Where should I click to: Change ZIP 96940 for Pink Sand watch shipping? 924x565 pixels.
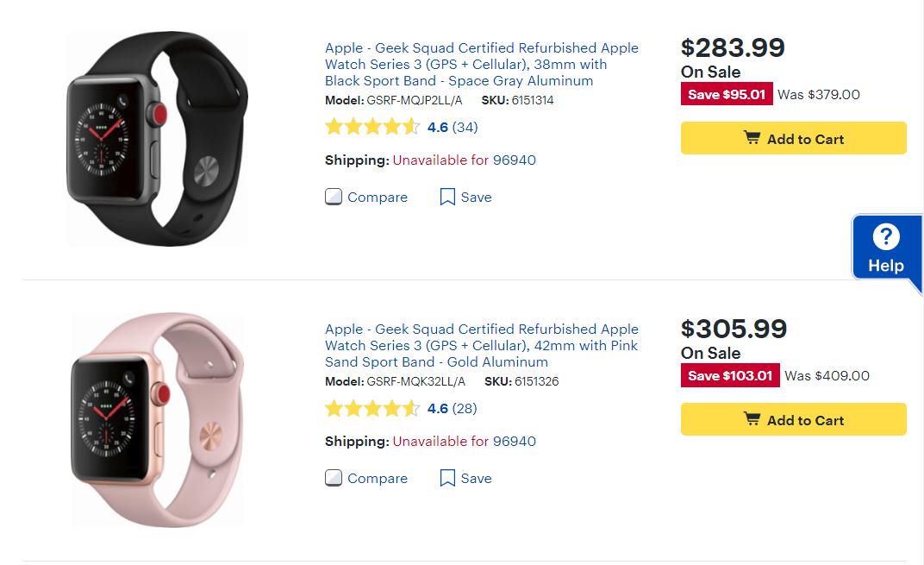[514, 442]
